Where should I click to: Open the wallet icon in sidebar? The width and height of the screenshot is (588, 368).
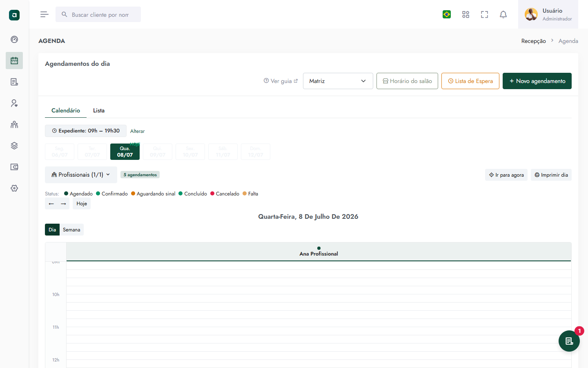pos(14,167)
